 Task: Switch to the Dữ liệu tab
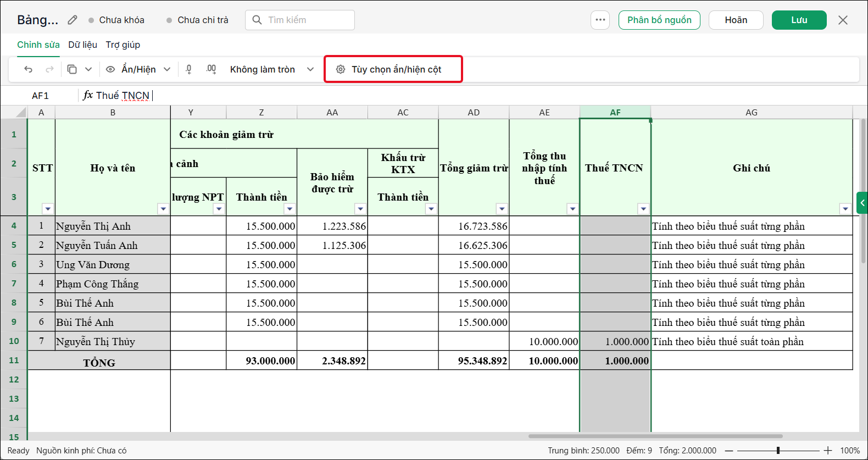(x=82, y=45)
